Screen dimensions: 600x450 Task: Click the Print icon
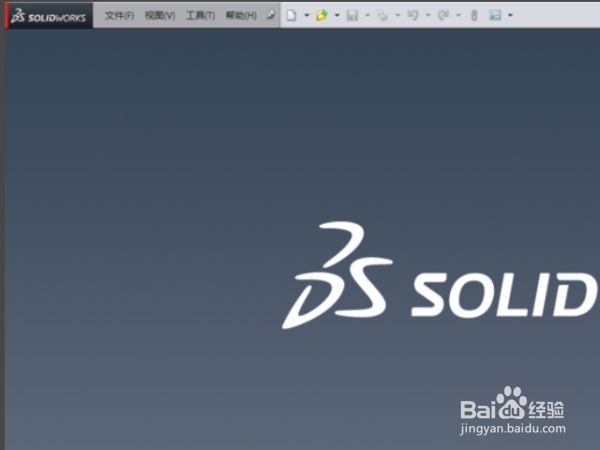click(x=382, y=15)
